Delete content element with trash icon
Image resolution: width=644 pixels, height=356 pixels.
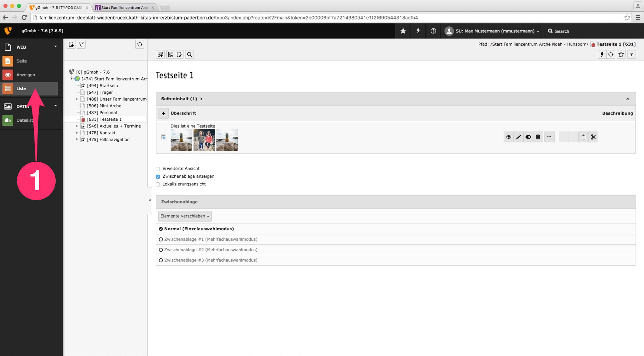[538, 137]
